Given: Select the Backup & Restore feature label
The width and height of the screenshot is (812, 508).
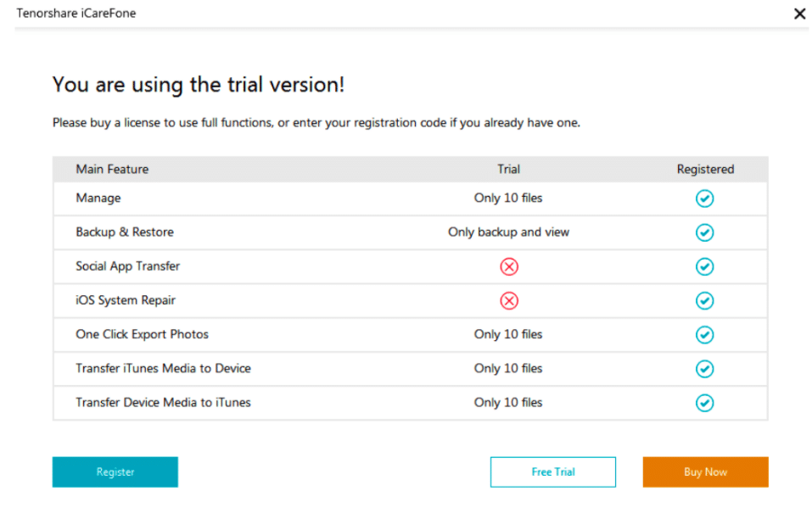Looking at the screenshot, I should [x=125, y=232].
